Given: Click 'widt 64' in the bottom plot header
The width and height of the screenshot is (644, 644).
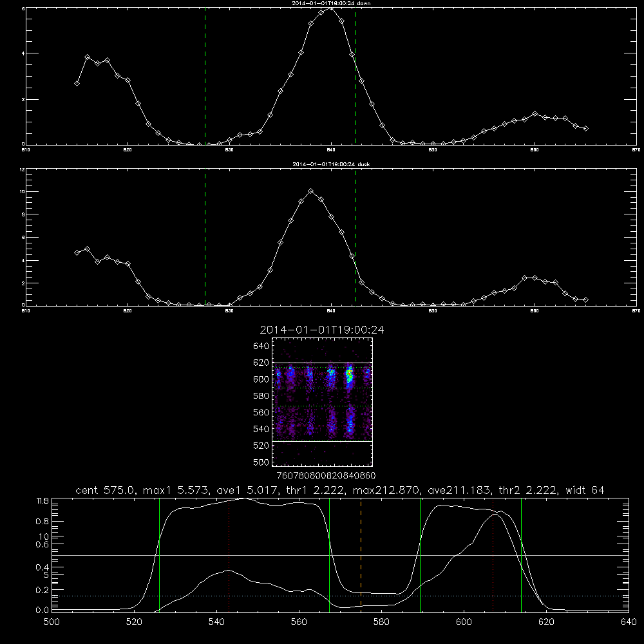Looking at the screenshot, I should (585, 490).
